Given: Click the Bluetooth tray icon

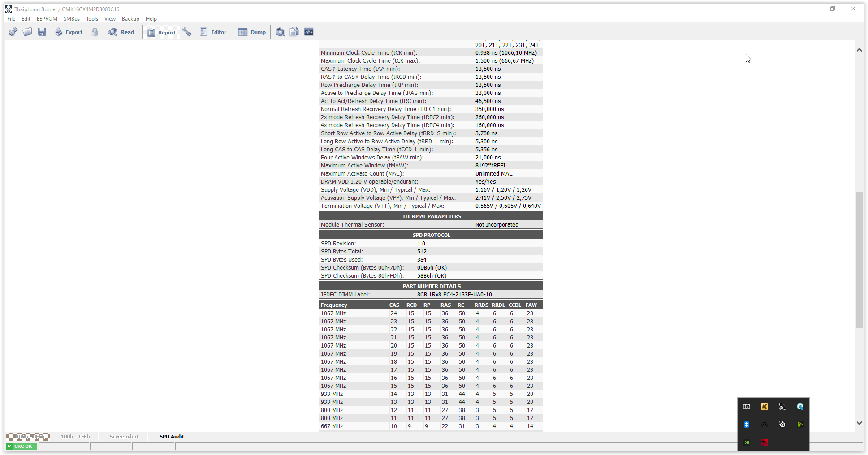Looking at the screenshot, I should click(x=747, y=425).
